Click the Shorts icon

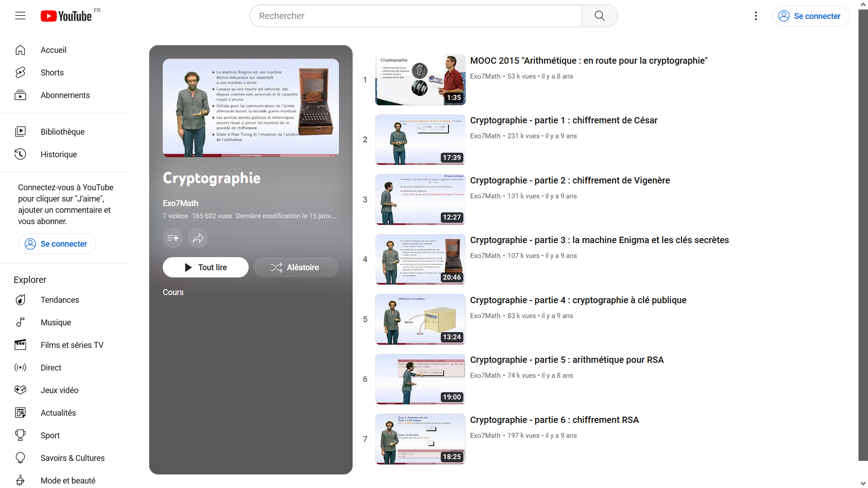click(x=20, y=72)
